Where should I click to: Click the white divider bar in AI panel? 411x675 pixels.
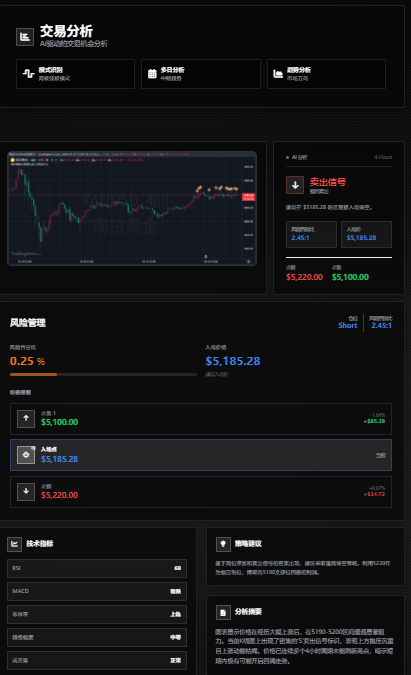click(339, 257)
